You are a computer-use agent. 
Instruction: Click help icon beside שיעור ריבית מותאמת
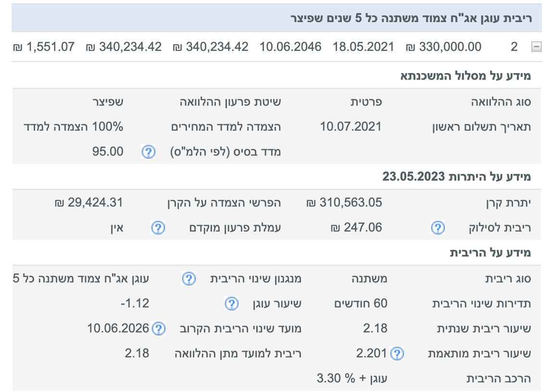(x=397, y=354)
